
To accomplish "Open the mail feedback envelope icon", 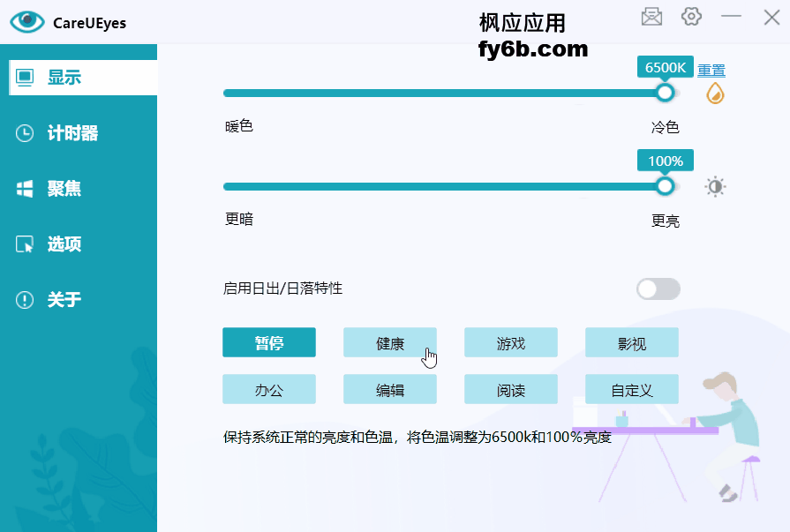I will point(651,17).
